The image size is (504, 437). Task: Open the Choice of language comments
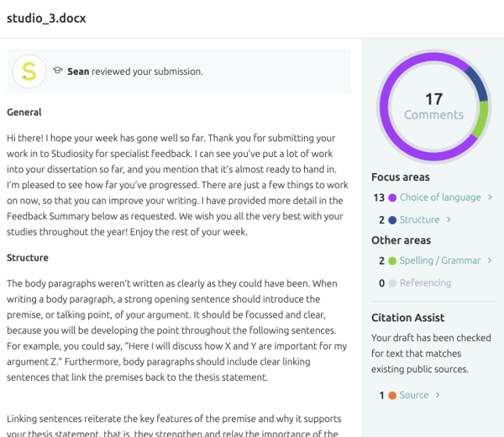[439, 197]
